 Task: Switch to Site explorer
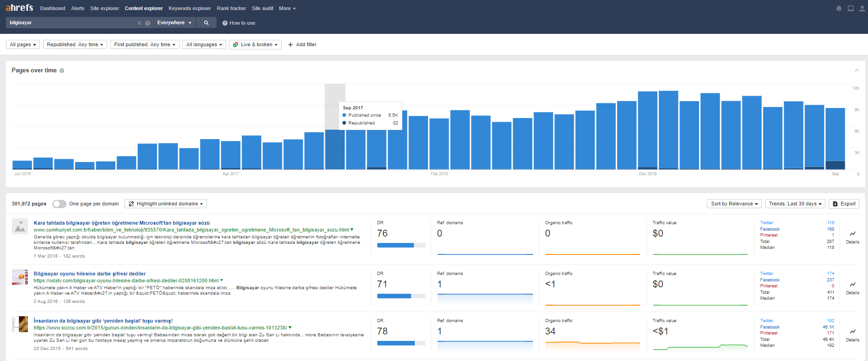[x=104, y=8]
